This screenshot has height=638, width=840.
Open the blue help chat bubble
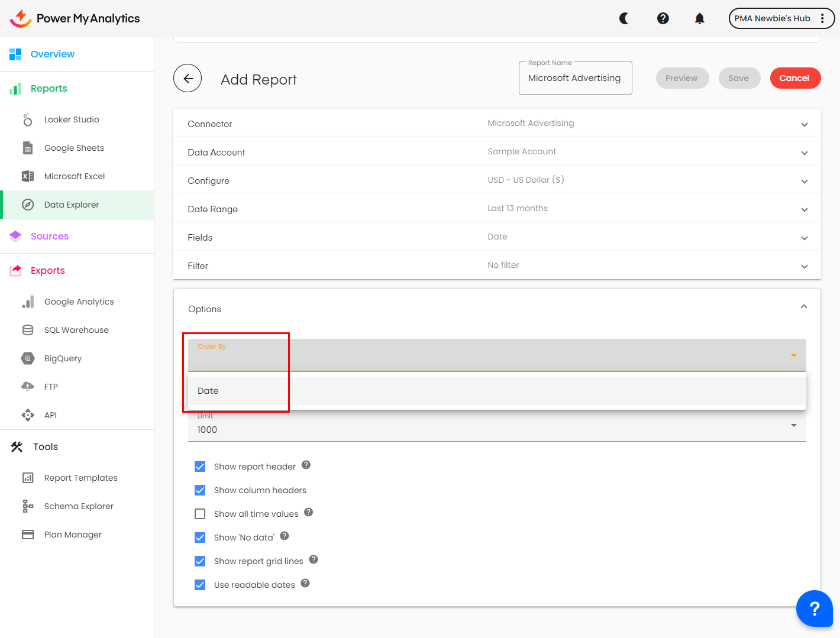click(814, 608)
